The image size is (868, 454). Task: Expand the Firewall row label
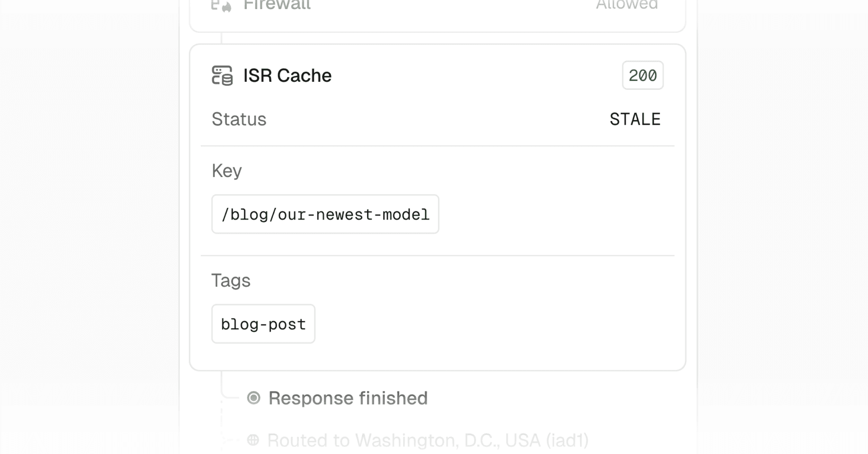(277, 5)
